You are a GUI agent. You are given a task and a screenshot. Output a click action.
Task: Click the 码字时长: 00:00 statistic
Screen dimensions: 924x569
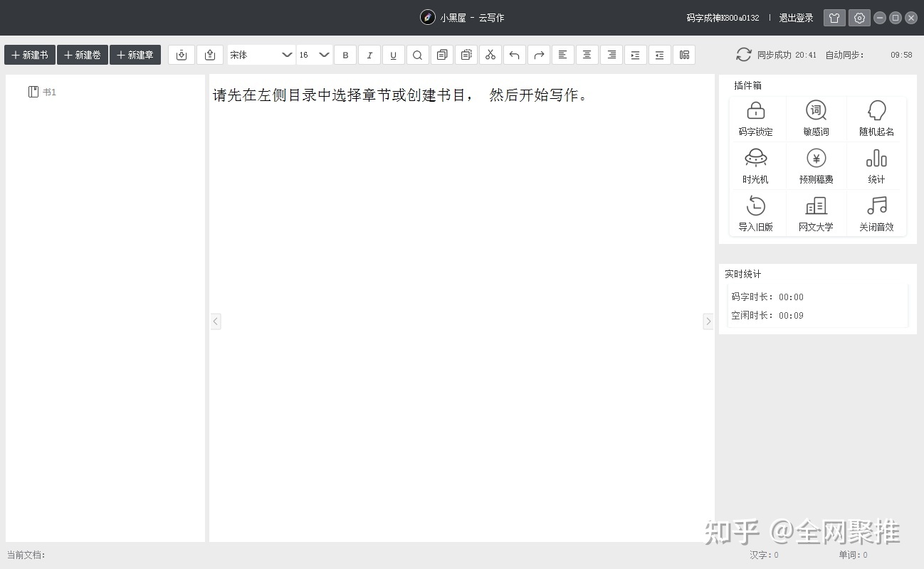(767, 297)
